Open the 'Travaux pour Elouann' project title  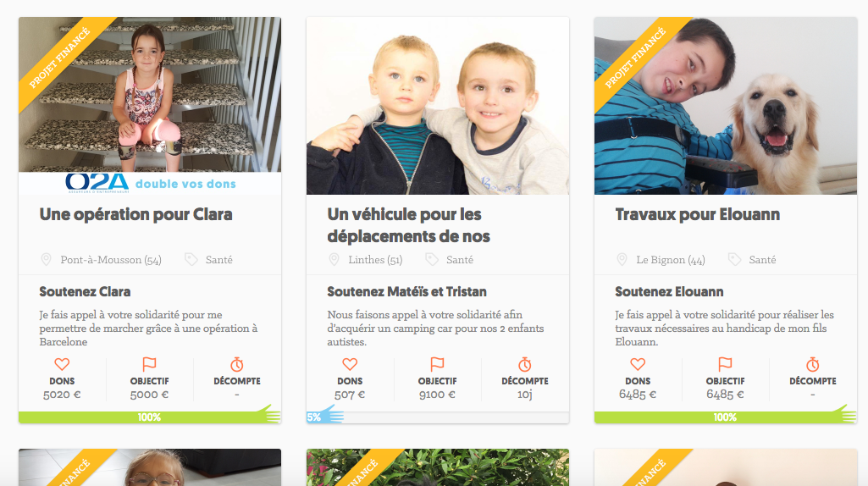pos(698,215)
